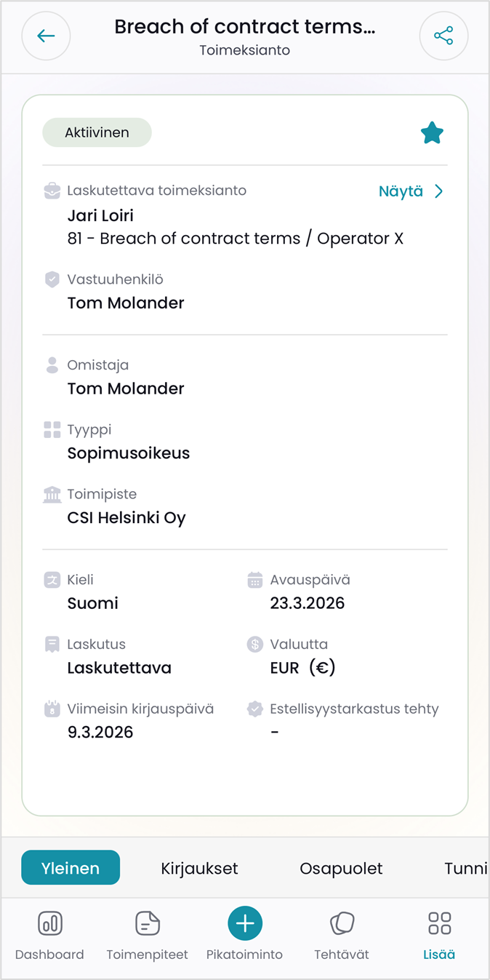
Task: Open the share icon button
Action: (443, 36)
